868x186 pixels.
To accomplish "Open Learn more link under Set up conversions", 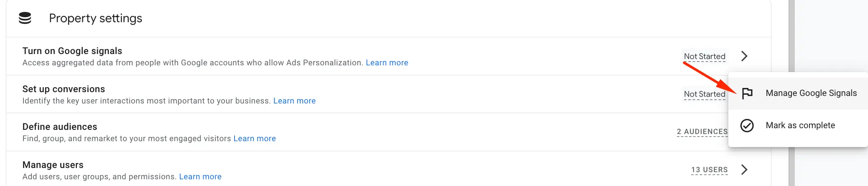I will (294, 101).
